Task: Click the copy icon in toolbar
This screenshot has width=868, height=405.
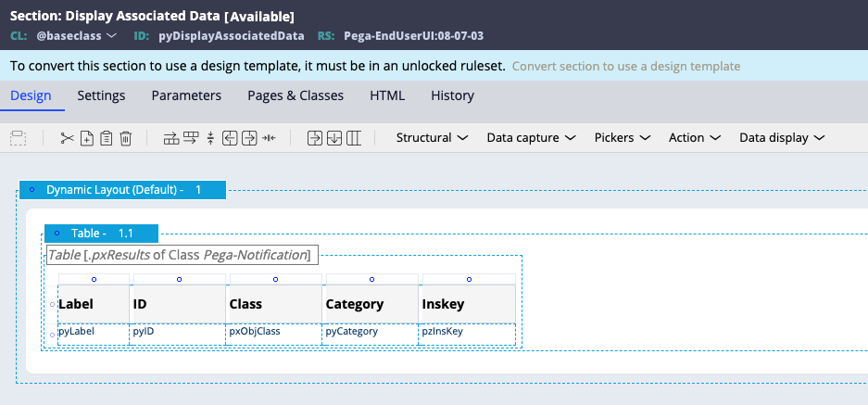Action: tap(87, 138)
